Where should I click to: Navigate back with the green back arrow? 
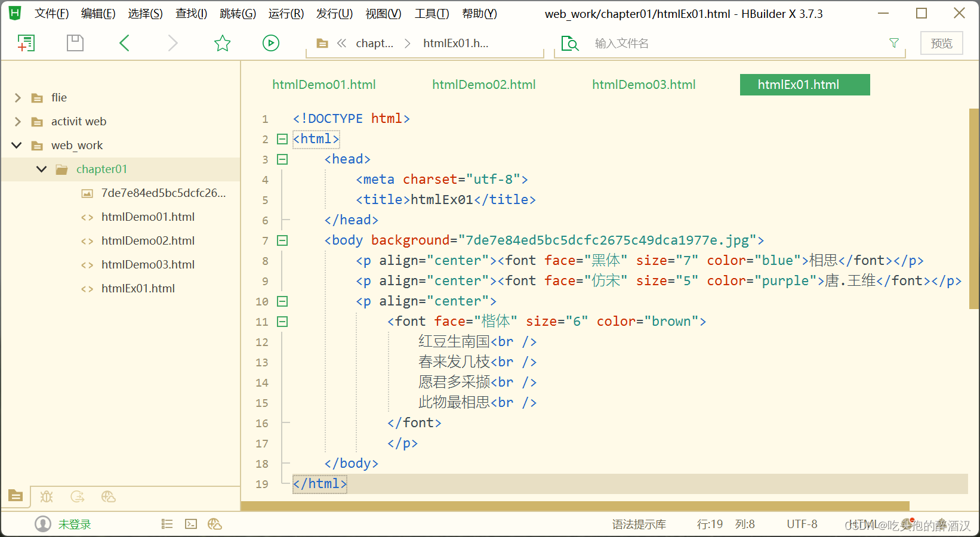(x=124, y=42)
